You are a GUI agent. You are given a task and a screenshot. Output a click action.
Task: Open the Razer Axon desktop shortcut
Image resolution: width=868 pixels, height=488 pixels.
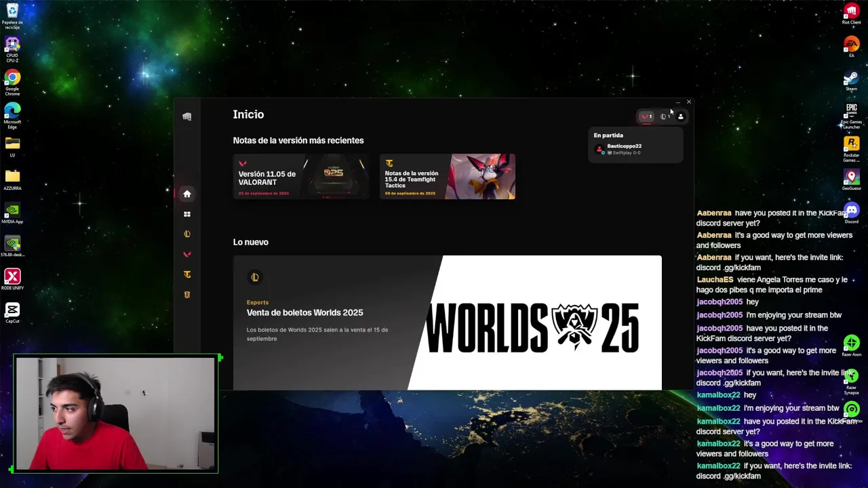coord(852,346)
